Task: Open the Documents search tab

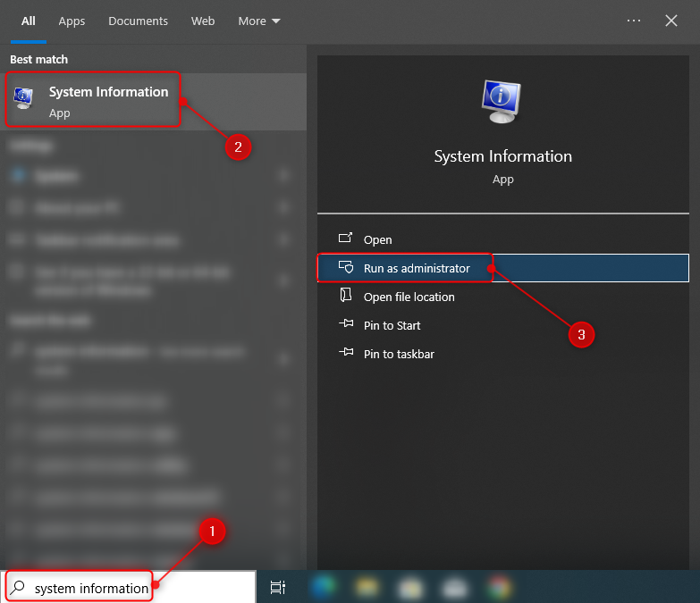Action: pyautogui.click(x=138, y=21)
